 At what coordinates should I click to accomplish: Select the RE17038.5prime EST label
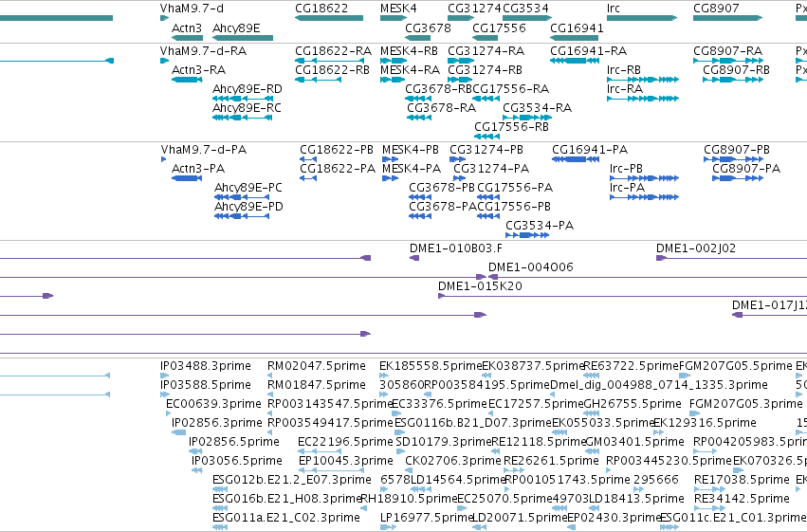(742, 480)
